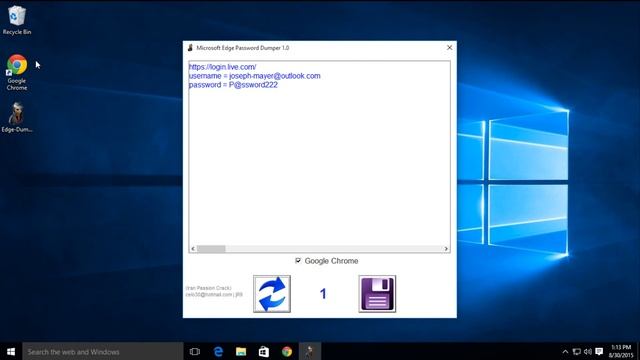Click the horizontal scrollbar thumb
Image resolution: width=640 pixels, height=360 pixels.
coord(211,249)
